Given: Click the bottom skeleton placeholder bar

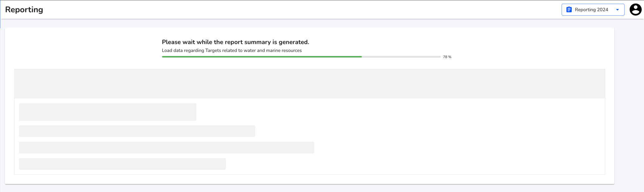Looking at the screenshot, I should 122,164.
